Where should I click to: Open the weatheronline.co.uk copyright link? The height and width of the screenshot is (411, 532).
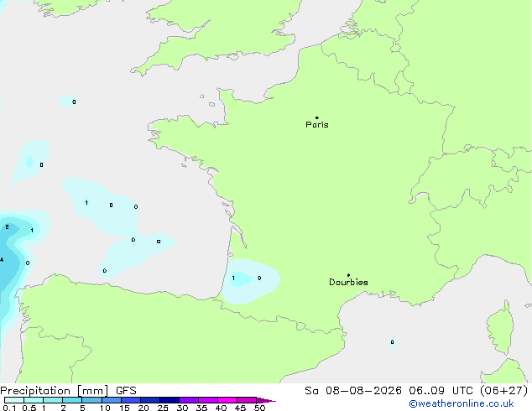pos(461,403)
